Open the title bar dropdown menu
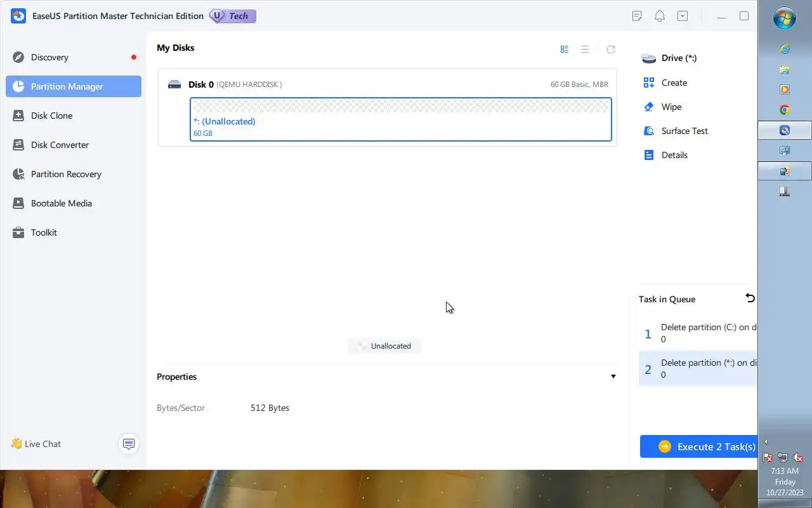 [683, 16]
